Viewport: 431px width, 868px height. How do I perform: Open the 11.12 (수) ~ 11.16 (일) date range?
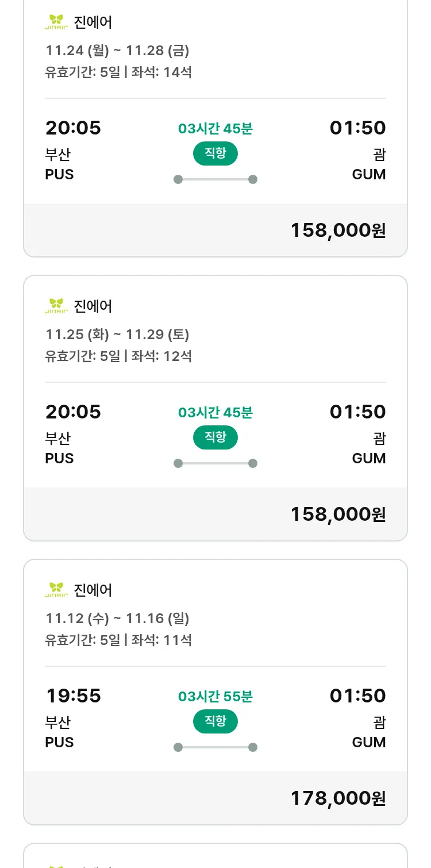tap(117, 619)
